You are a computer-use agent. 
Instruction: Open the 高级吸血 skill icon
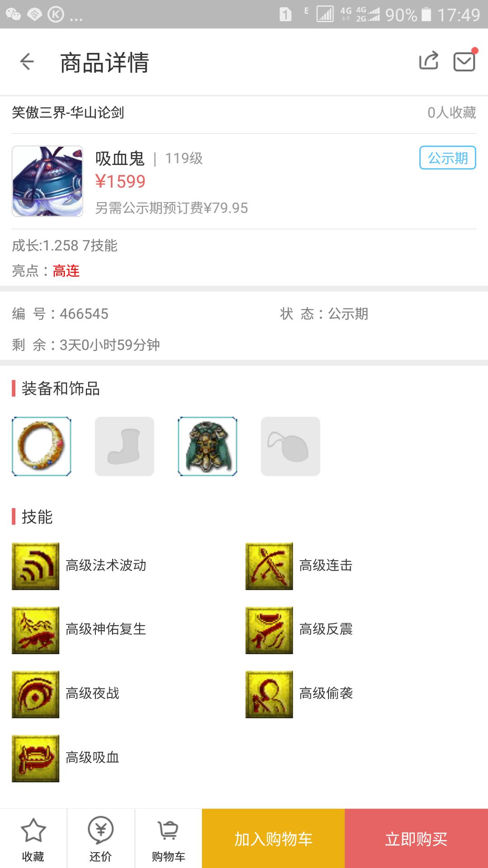click(36, 759)
